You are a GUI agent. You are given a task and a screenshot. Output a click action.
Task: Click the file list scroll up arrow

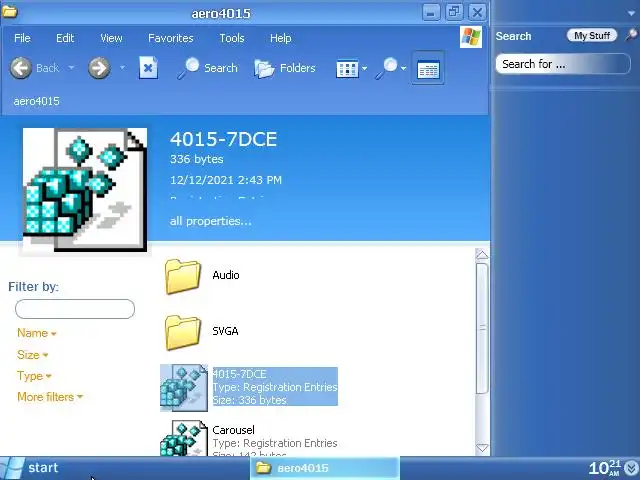click(482, 255)
